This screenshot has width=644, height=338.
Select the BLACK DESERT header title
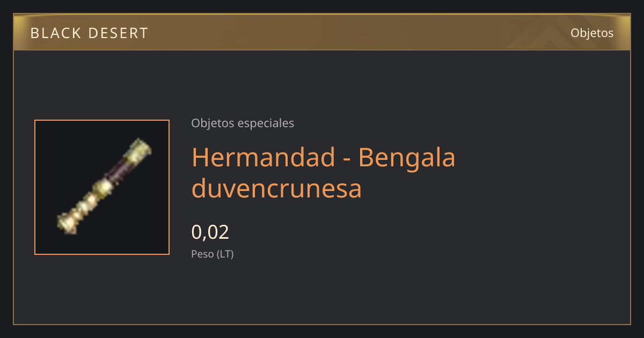[x=89, y=33]
